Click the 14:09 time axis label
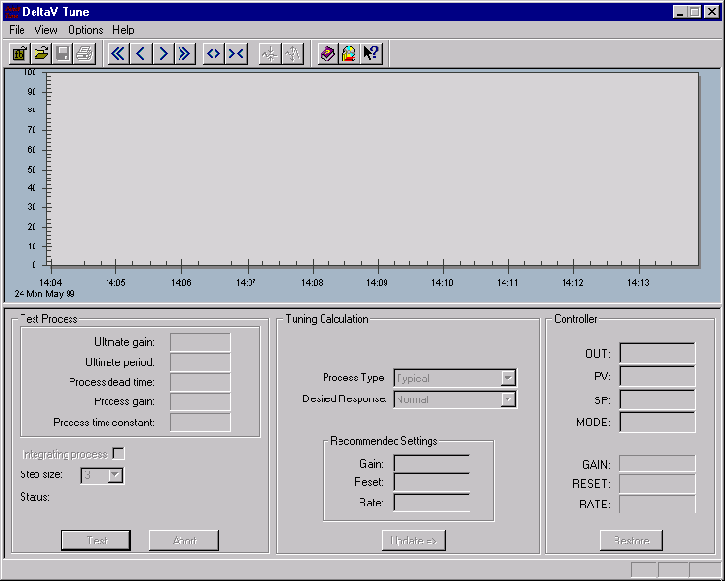Image resolution: width=725 pixels, height=581 pixels. (377, 282)
